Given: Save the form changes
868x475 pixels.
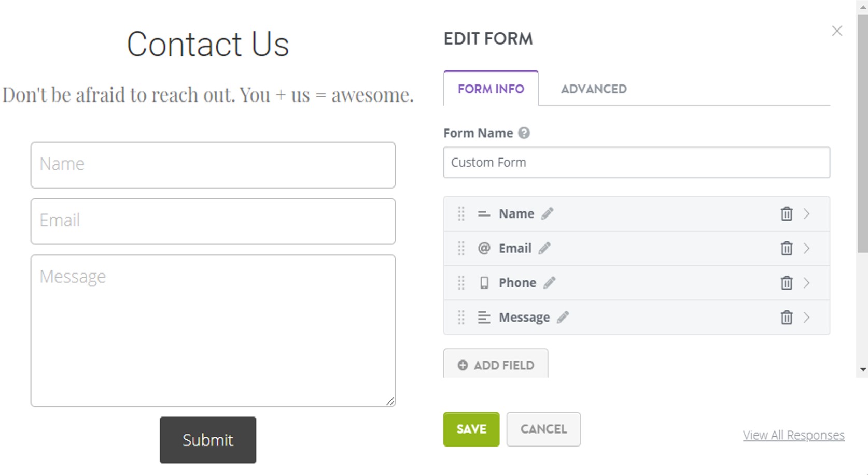Looking at the screenshot, I should pos(470,429).
